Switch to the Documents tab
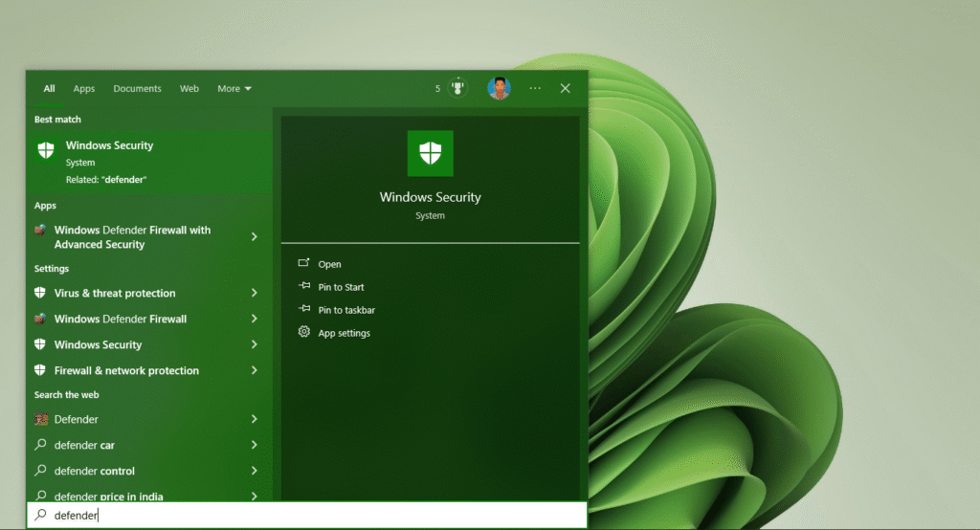 point(137,89)
